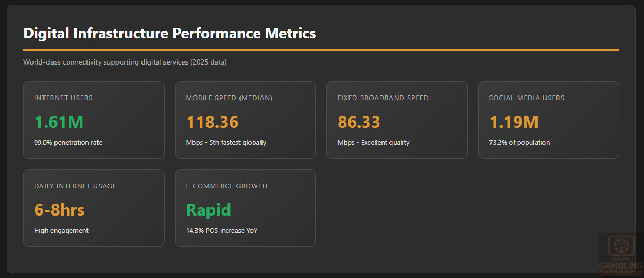This screenshot has width=644, height=278.
Task: Click the 99.0% penetration rate text
Action: pos(68,143)
